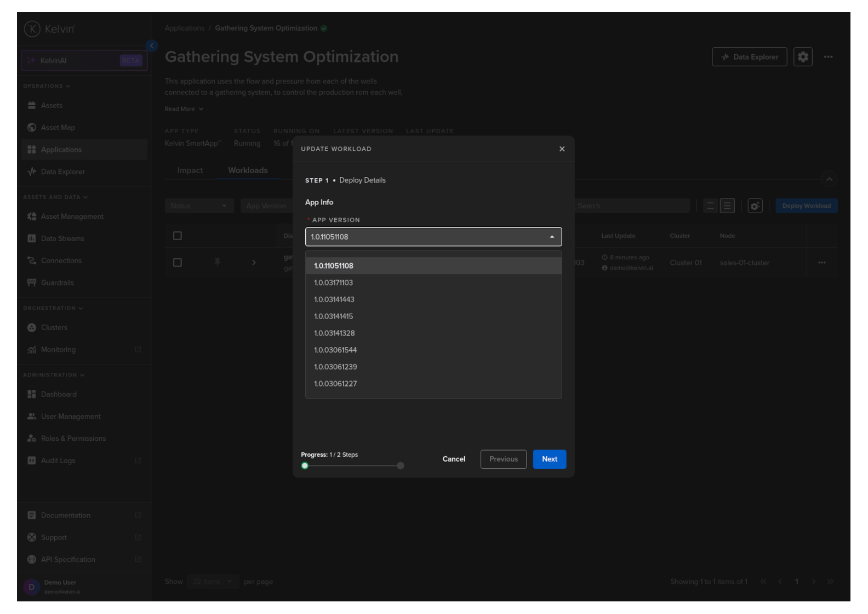Image resolution: width=868 pixels, height=614 pixels.
Task: Check the workload row checkbox
Action: click(178, 263)
